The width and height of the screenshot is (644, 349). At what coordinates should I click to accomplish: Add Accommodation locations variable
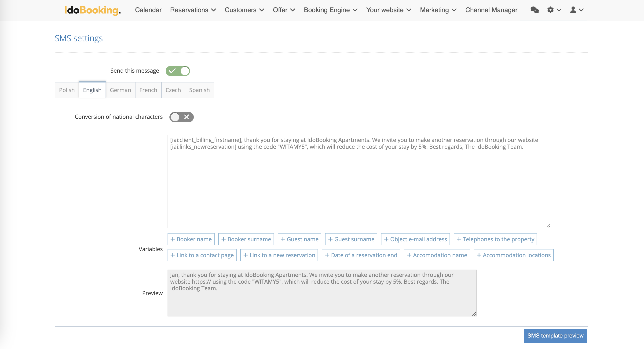point(513,255)
